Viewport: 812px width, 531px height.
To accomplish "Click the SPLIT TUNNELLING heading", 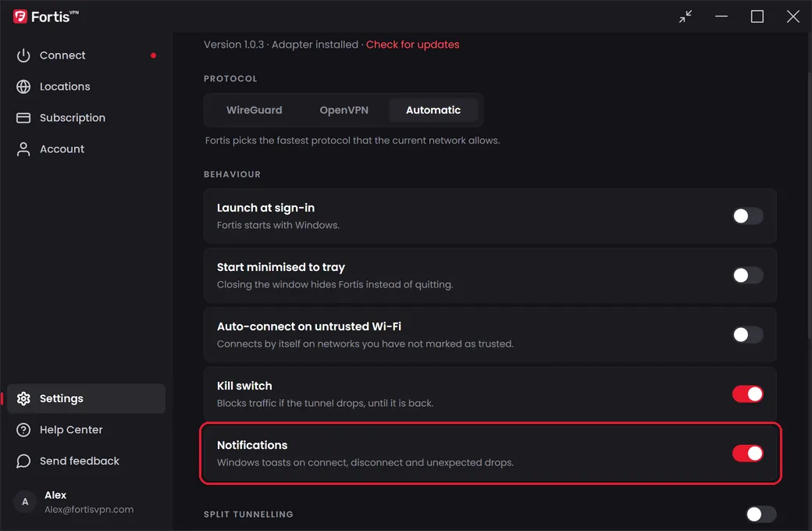I will [248, 515].
